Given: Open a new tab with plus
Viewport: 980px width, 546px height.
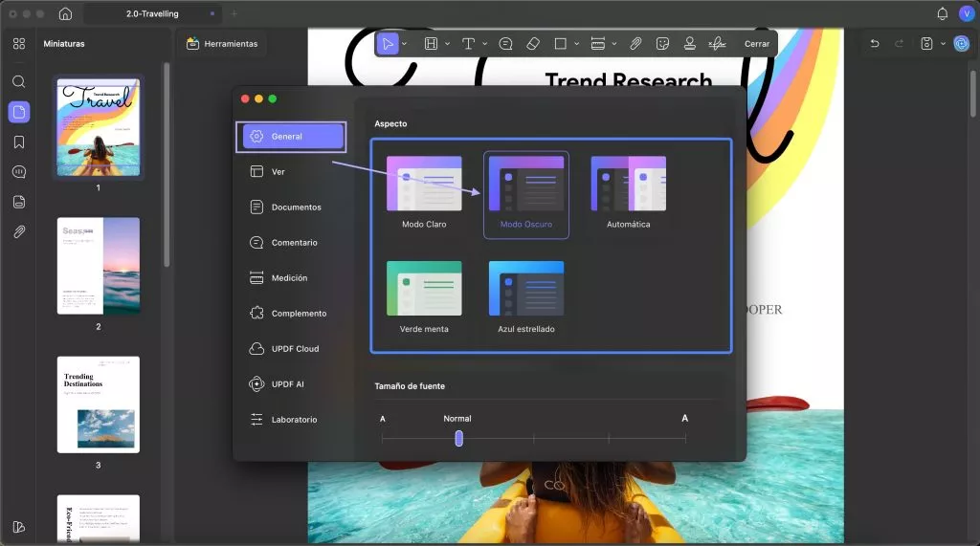Looking at the screenshot, I should pos(234,13).
